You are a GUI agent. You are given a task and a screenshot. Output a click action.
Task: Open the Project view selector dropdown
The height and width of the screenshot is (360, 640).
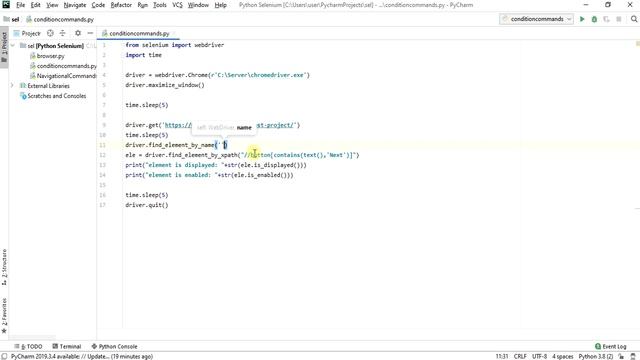click(x=27, y=33)
